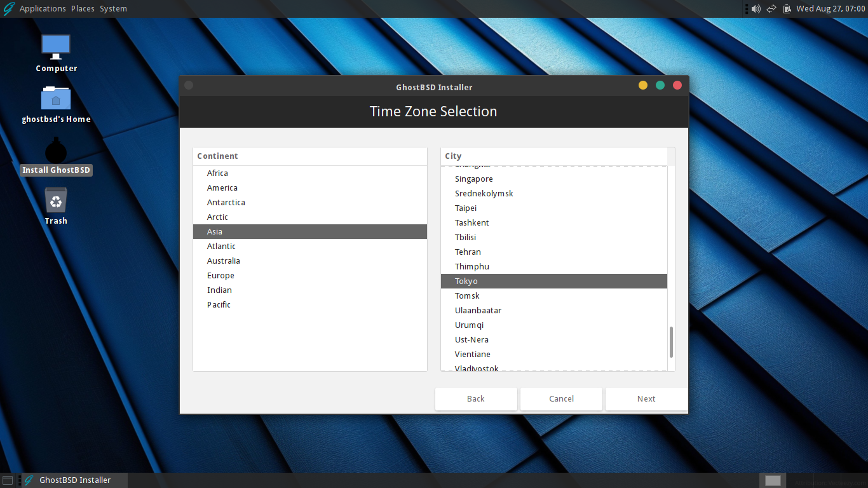Pick Tbilisi in the city list

point(554,238)
